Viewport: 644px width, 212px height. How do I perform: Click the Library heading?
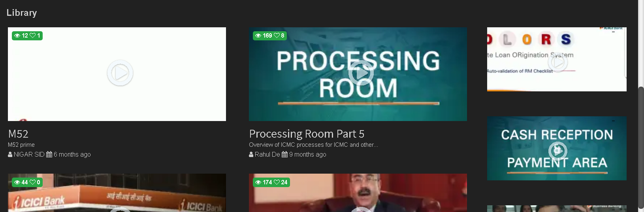[x=22, y=13]
